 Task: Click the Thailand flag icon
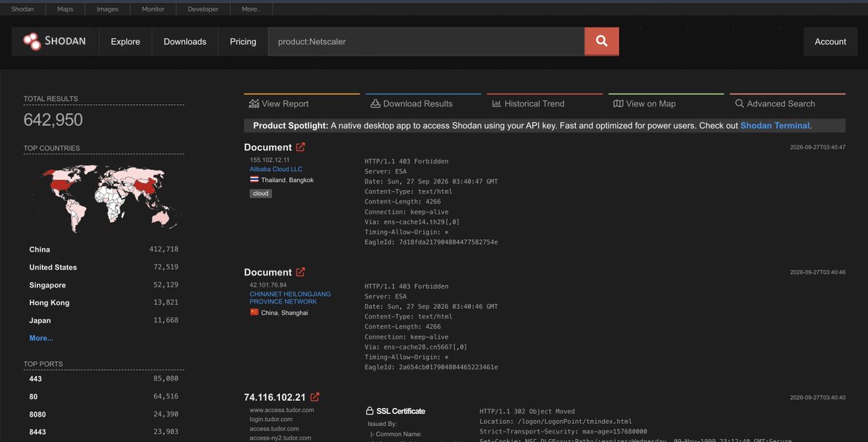click(254, 179)
